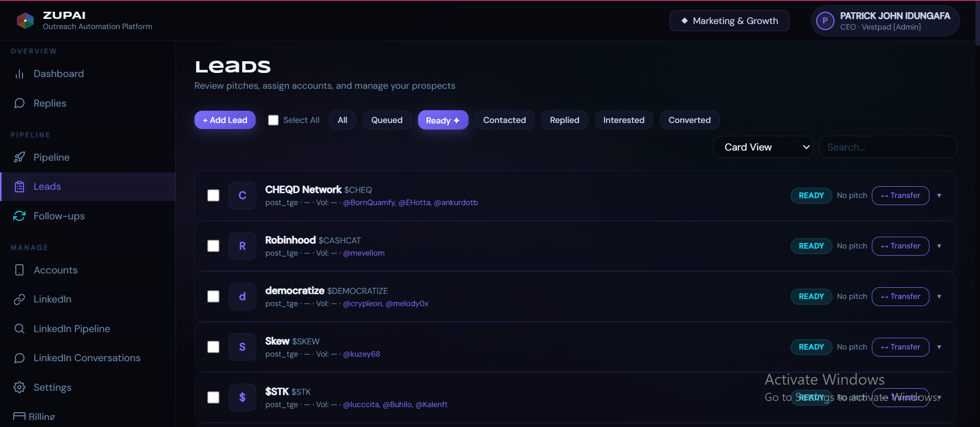Open the Dashboard bar chart icon
This screenshot has height=427, width=980.
[19, 74]
